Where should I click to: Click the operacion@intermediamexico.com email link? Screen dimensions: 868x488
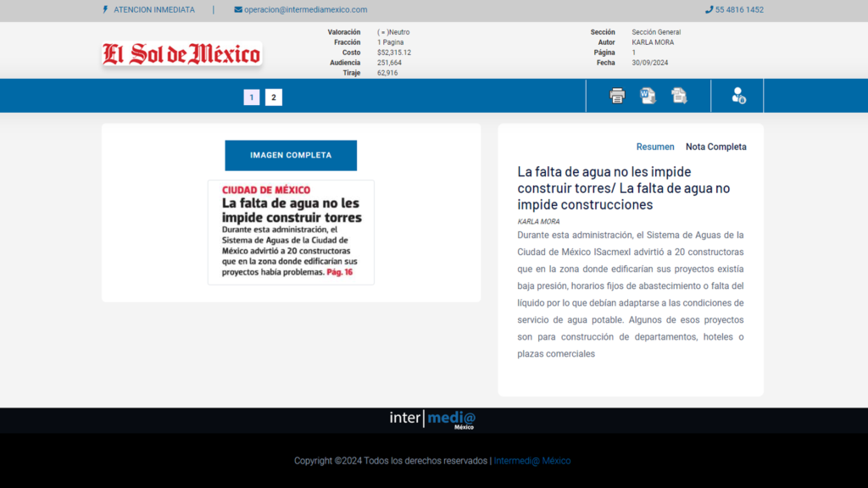[305, 9]
